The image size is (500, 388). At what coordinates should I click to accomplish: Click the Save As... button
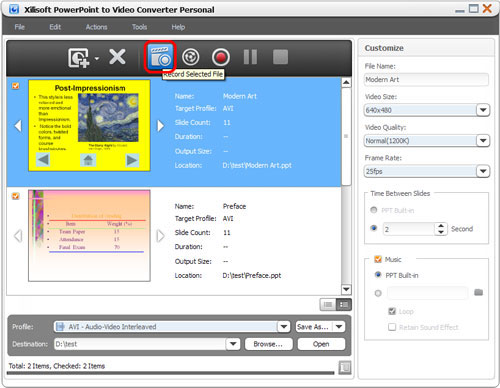[x=314, y=327]
